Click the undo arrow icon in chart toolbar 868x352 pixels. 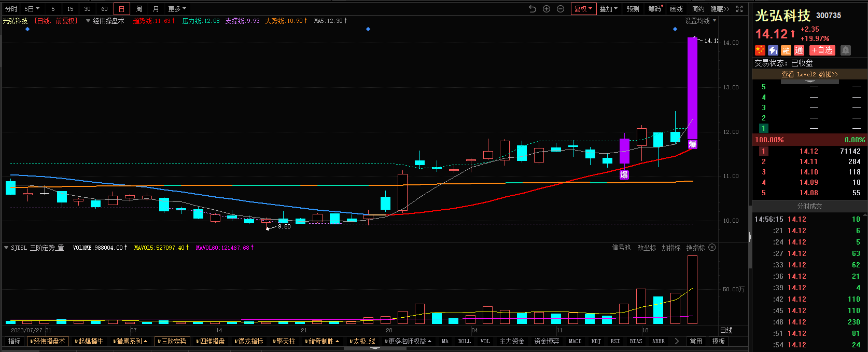point(533,9)
